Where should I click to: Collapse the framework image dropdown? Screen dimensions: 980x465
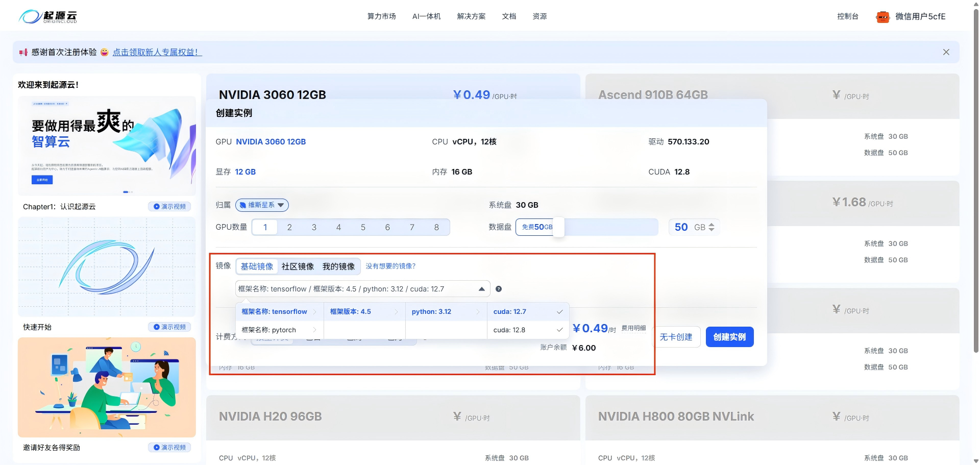coord(481,288)
